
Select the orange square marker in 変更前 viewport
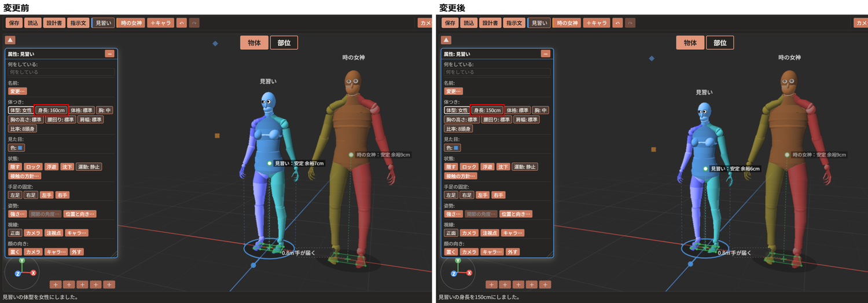tap(217, 136)
